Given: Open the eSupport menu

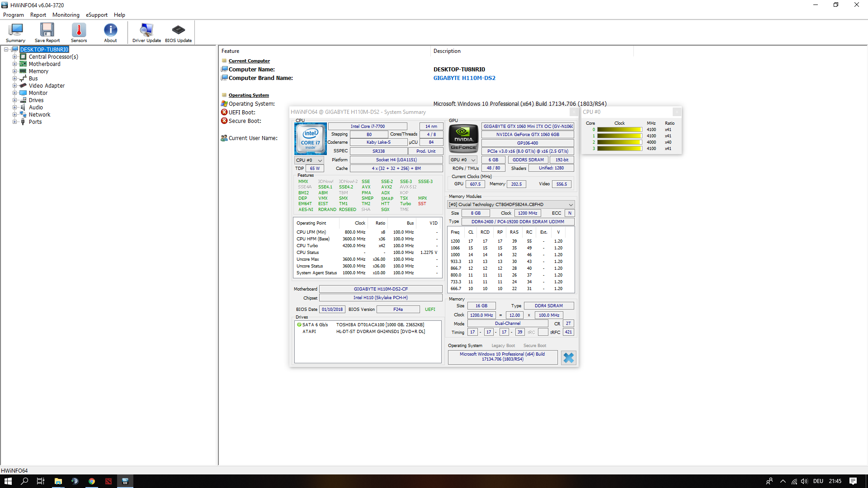Looking at the screenshot, I should click(97, 15).
